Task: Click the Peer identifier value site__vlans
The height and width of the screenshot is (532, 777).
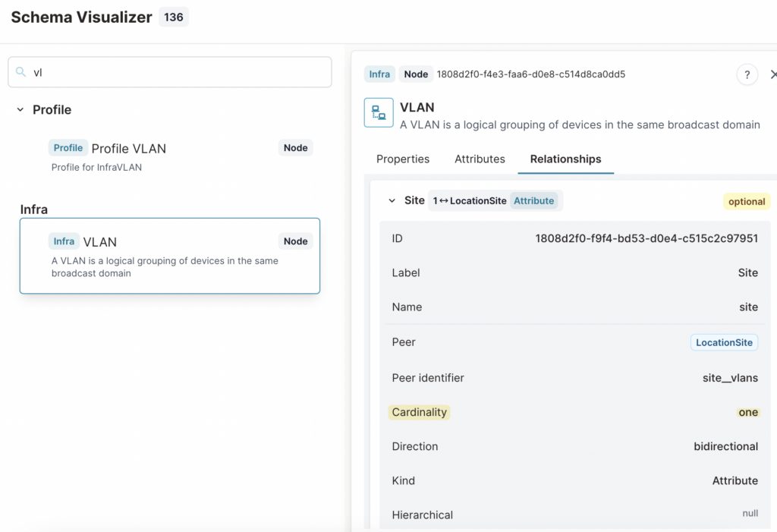Action: click(730, 378)
